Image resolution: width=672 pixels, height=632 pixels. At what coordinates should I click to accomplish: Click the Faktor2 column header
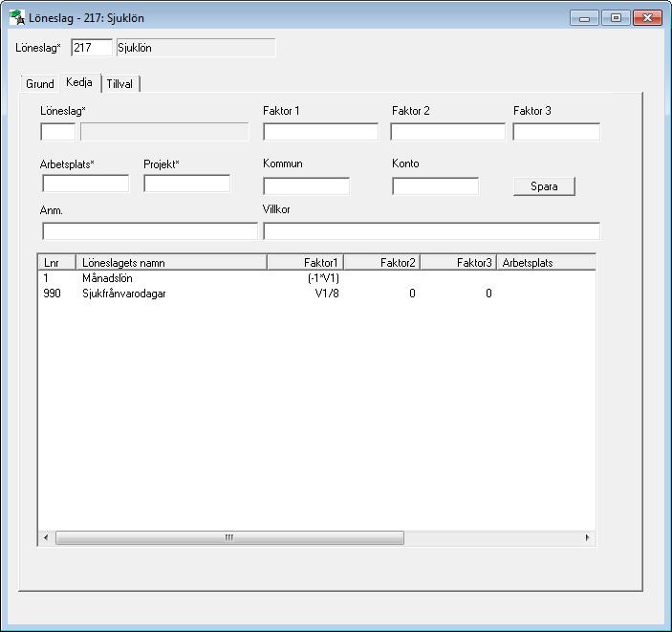pyautogui.click(x=381, y=262)
